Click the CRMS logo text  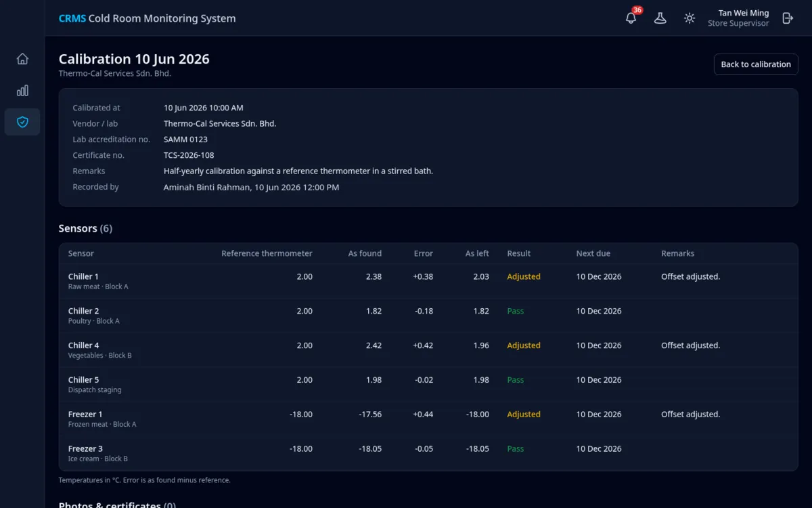coord(72,18)
